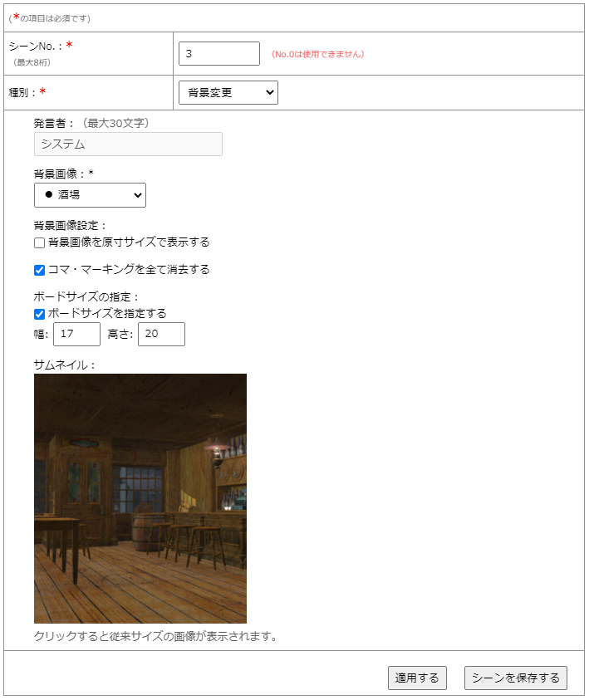This screenshot has width=589, height=700.
Task: Click the シーンを保存する button
Action: point(516,678)
